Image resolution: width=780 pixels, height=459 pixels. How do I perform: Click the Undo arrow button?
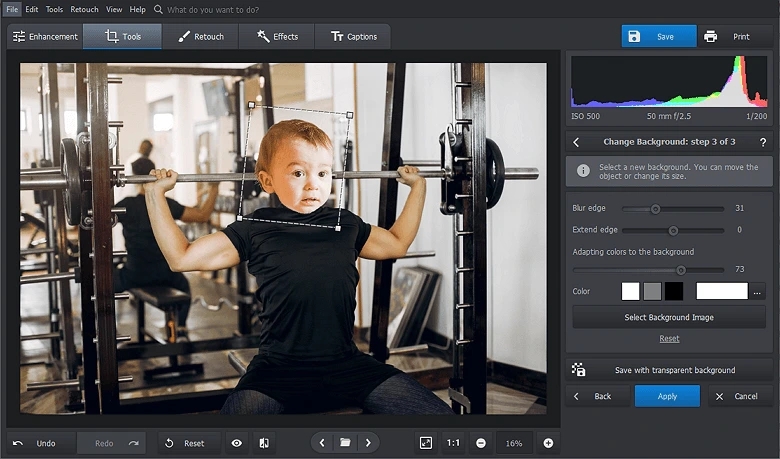point(37,443)
